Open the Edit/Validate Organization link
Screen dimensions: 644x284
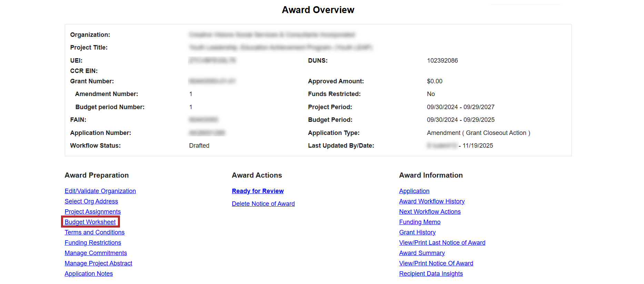100,191
